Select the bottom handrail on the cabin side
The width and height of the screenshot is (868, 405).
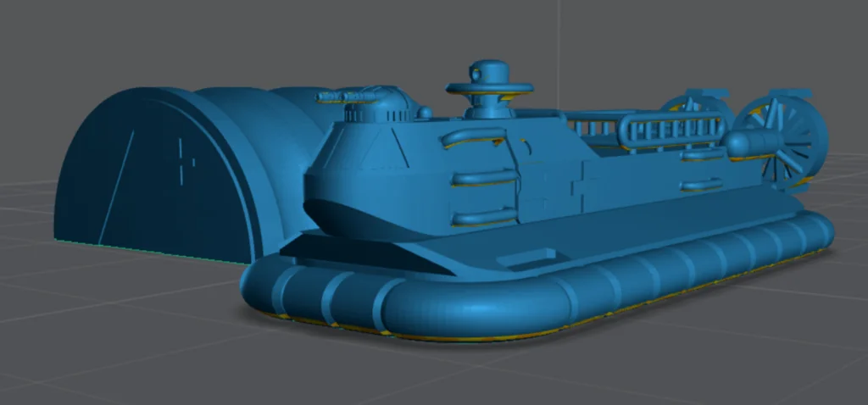pyautogui.click(x=483, y=217)
